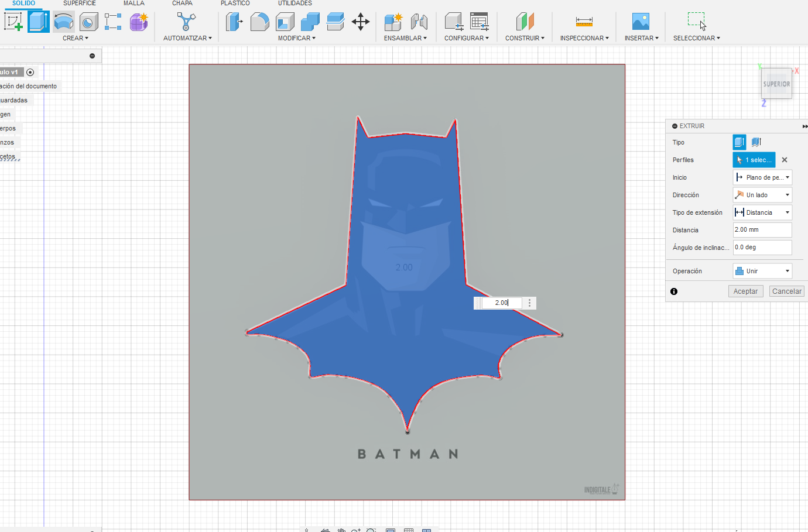Click the Perfiles '1 selec...' selection button
This screenshot has height=532, width=808.
pyautogui.click(x=754, y=160)
